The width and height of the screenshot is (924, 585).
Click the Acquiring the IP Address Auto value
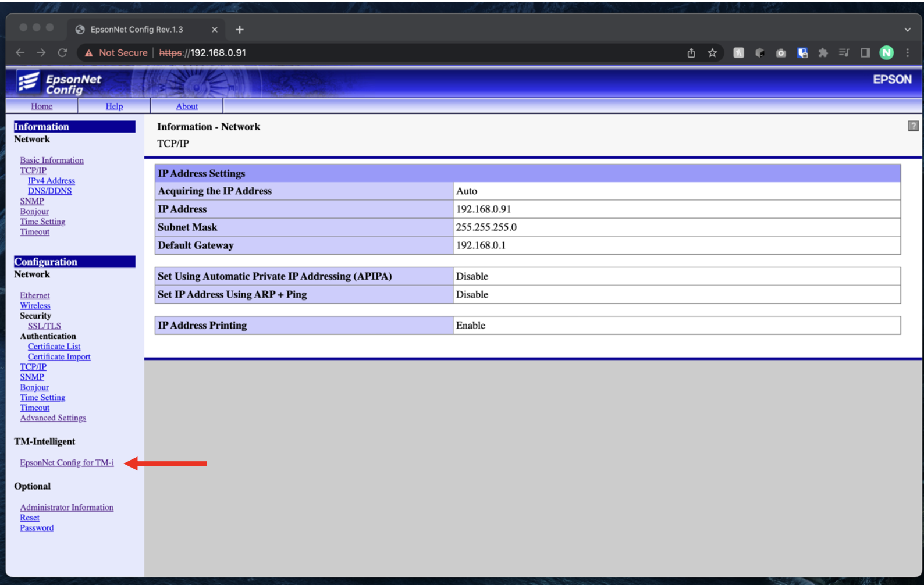click(x=467, y=191)
